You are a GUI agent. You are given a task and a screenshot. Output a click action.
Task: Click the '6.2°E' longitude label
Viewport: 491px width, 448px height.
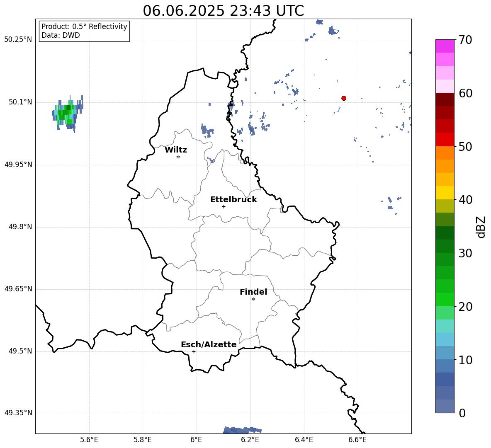(250, 440)
